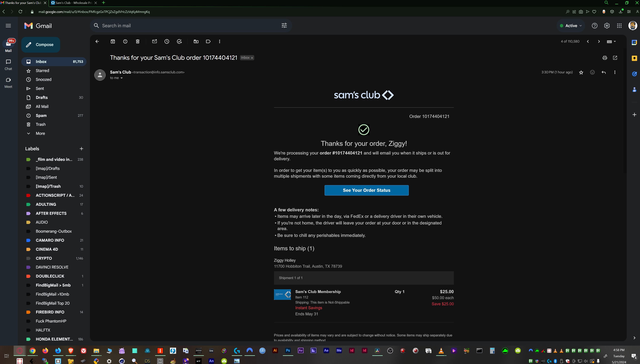Open email in new window

pyautogui.click(x=615, y=58)
